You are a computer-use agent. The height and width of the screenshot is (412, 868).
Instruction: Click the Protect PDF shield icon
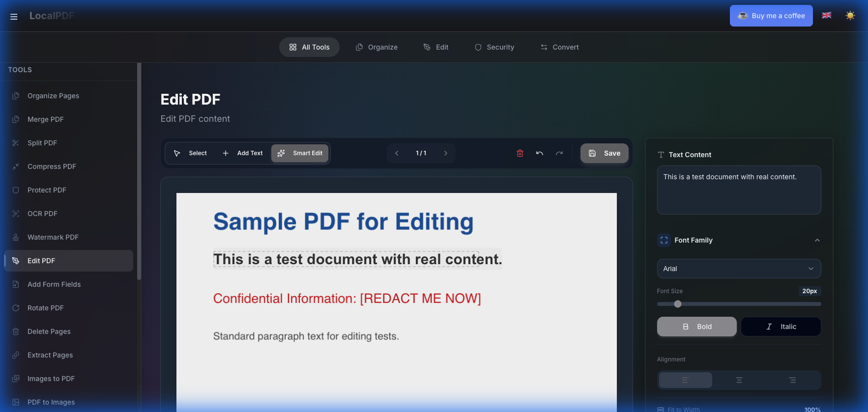[16, 190]
